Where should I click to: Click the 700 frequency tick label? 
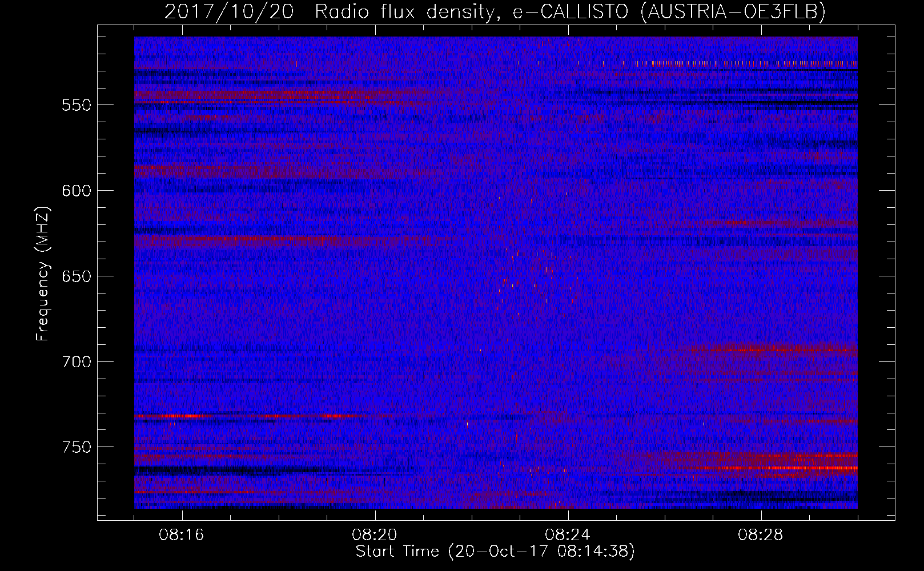(77, 362)
